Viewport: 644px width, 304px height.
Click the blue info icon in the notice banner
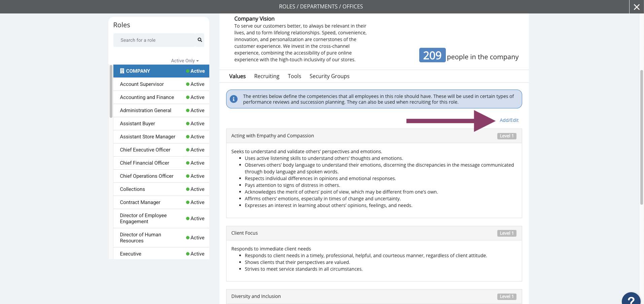pyautogui.click(x=234, y=99)
